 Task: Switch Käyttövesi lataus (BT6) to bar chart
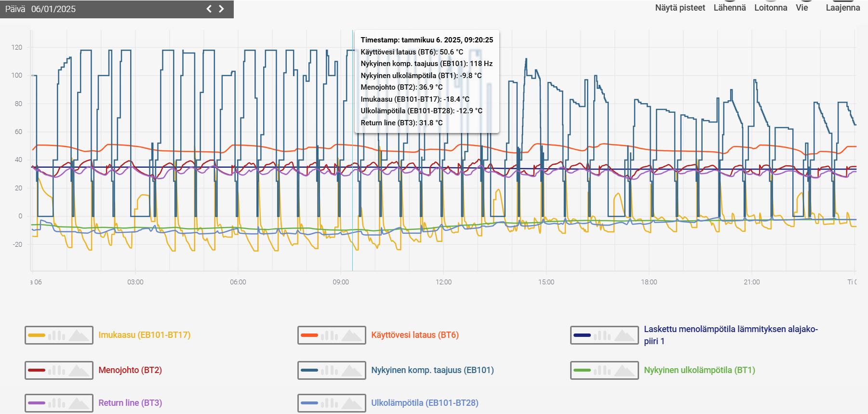[x=330, y=335]
